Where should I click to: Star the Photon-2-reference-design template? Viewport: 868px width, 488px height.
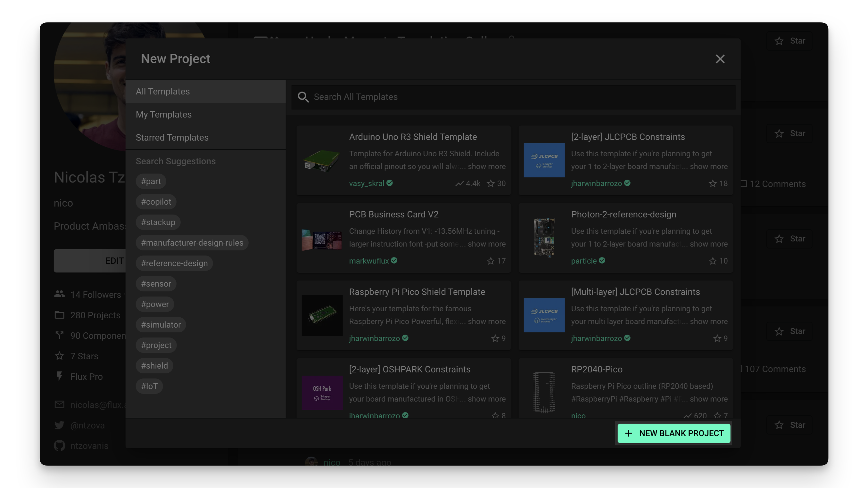coord(712,261)
